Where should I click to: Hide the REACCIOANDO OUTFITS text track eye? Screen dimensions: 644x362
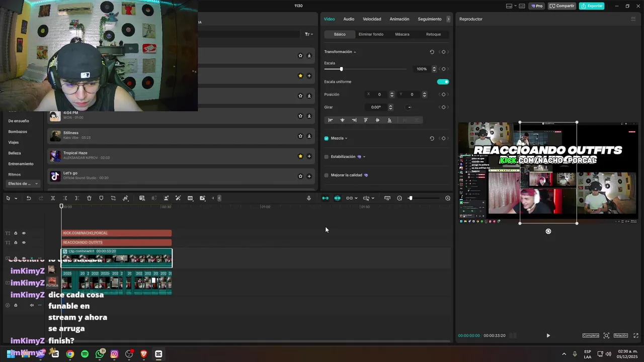24,242
